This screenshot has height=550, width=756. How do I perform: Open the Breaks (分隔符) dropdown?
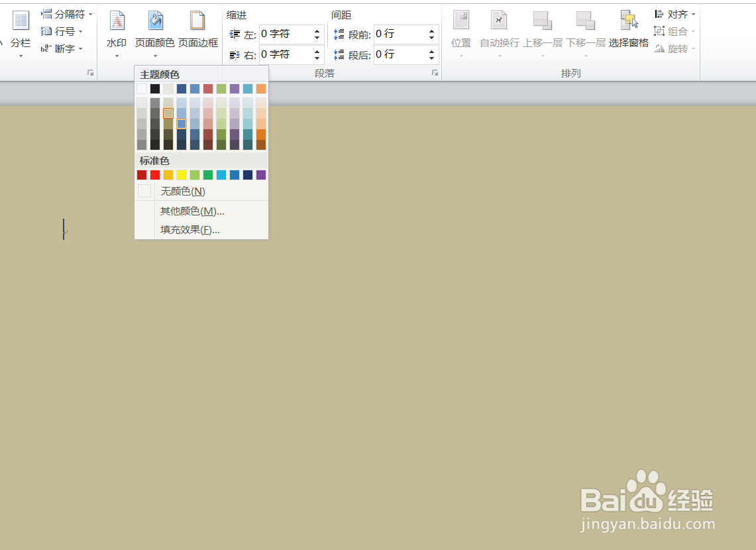pyautogui.click(x=66, y=15)
